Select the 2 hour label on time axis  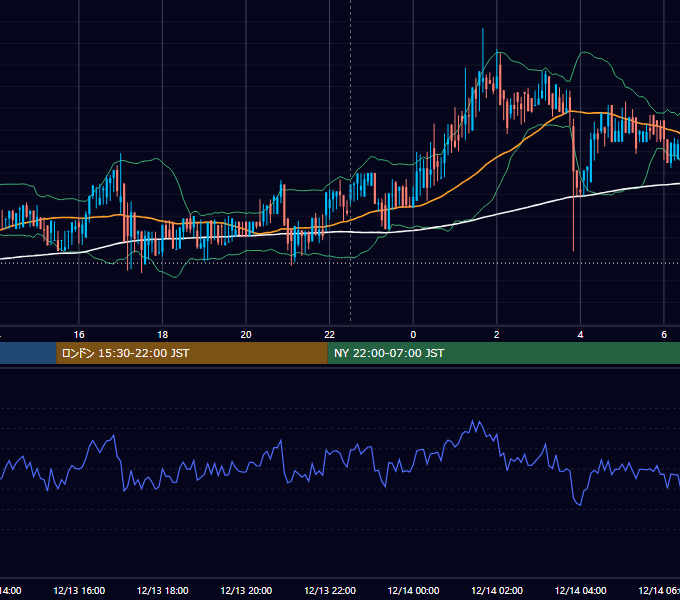[x=497, y=335]
